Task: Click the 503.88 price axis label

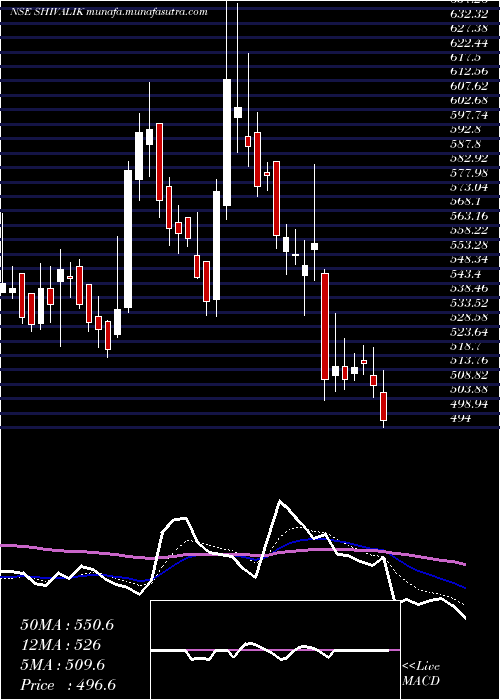Action: 469,390
